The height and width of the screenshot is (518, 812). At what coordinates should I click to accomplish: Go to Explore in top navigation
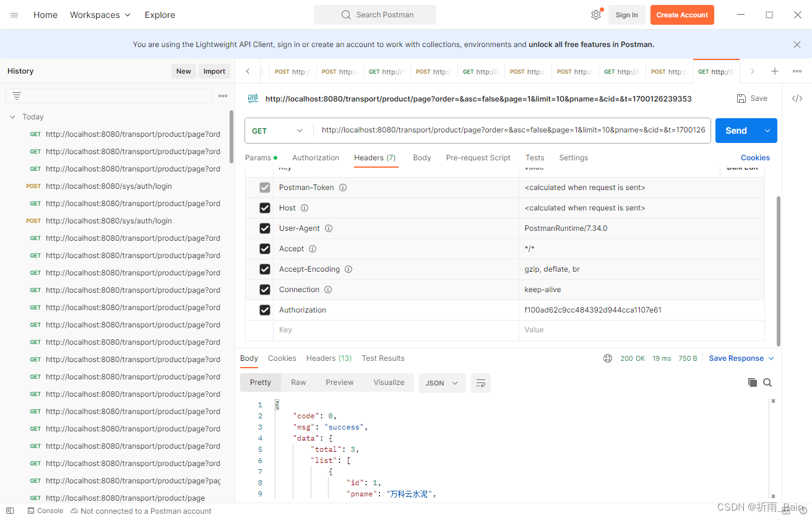[x=160, y=15]
